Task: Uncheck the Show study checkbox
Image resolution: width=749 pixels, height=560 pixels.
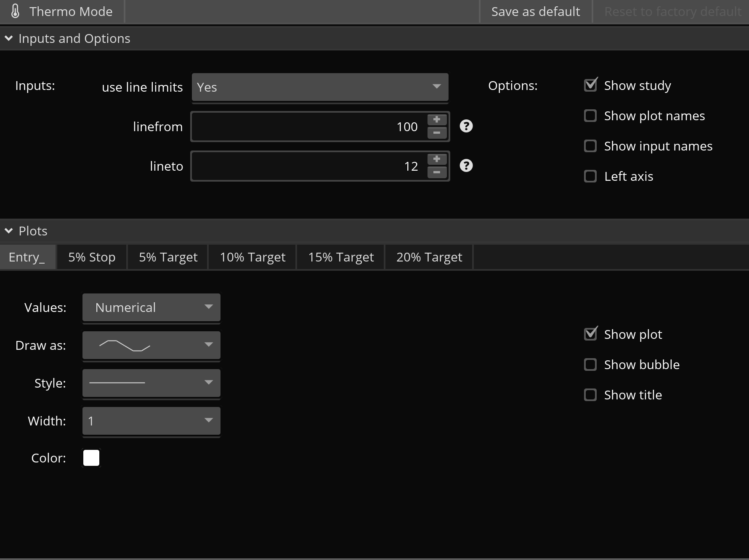Action: 591,85
